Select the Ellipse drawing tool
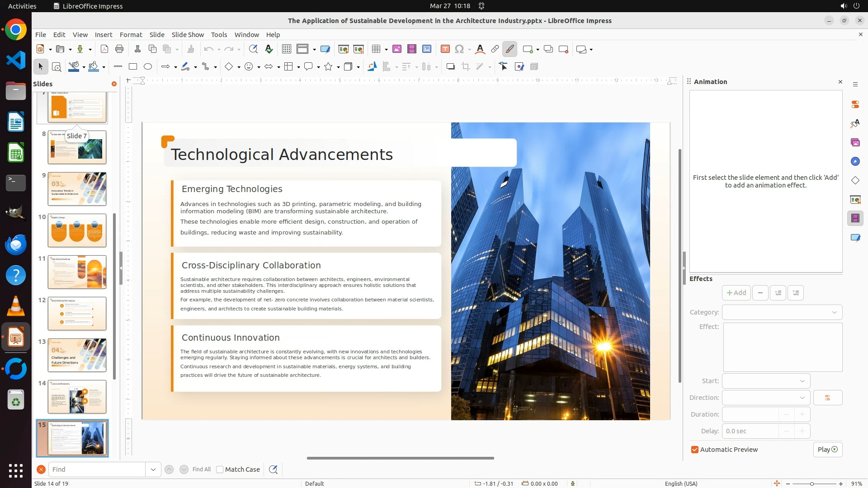Image resolution: width=868 pixels, height=488 pixels. [148, 67]
